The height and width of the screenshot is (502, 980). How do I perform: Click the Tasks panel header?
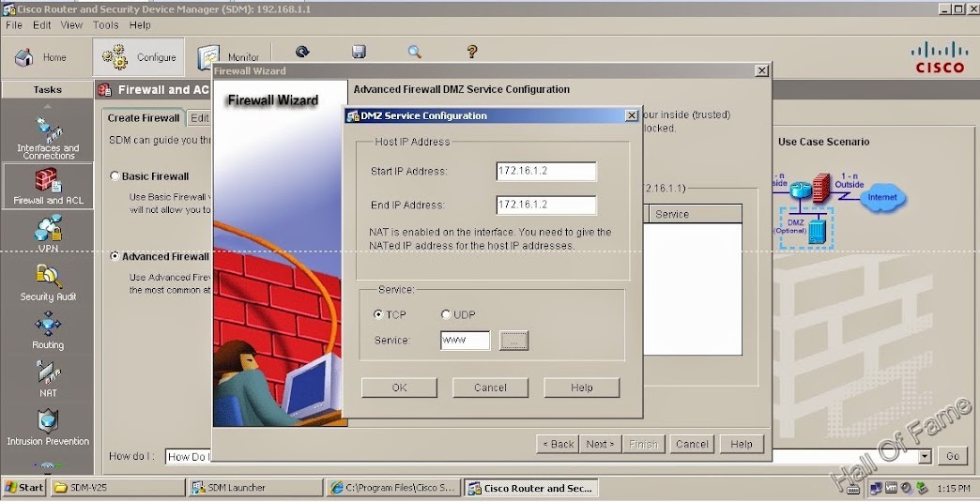[x=48, y=90]
